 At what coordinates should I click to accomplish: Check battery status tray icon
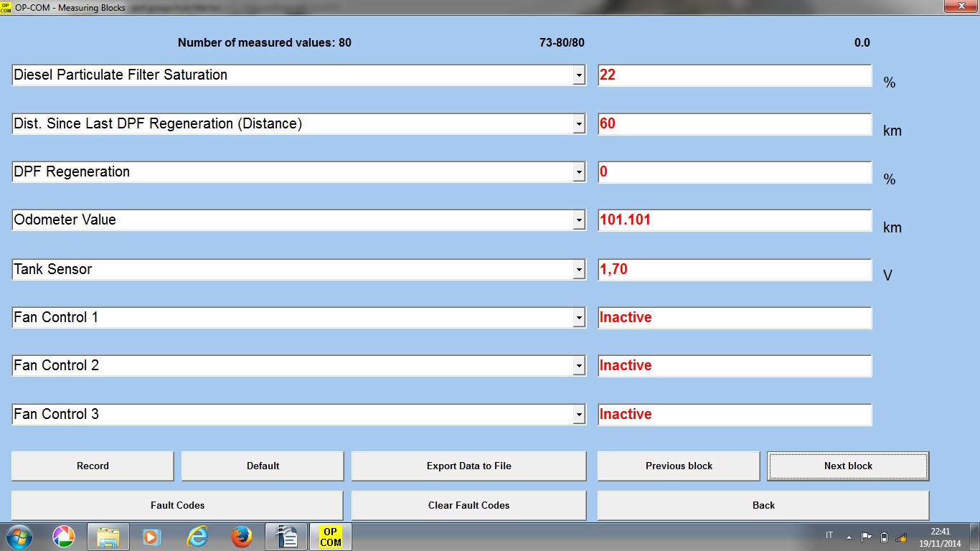tap(884, 537)
